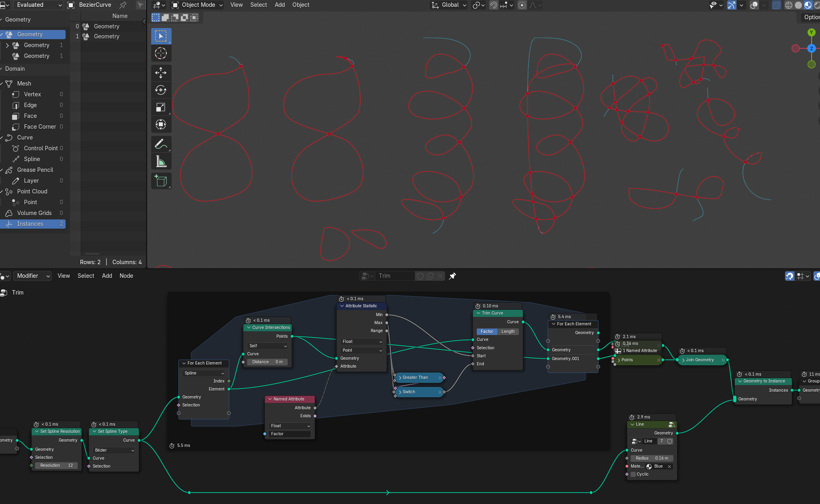Toggle X-ray mode
Image resolution: width=820 pixels, height=504 pixels.
pos(776,5)
